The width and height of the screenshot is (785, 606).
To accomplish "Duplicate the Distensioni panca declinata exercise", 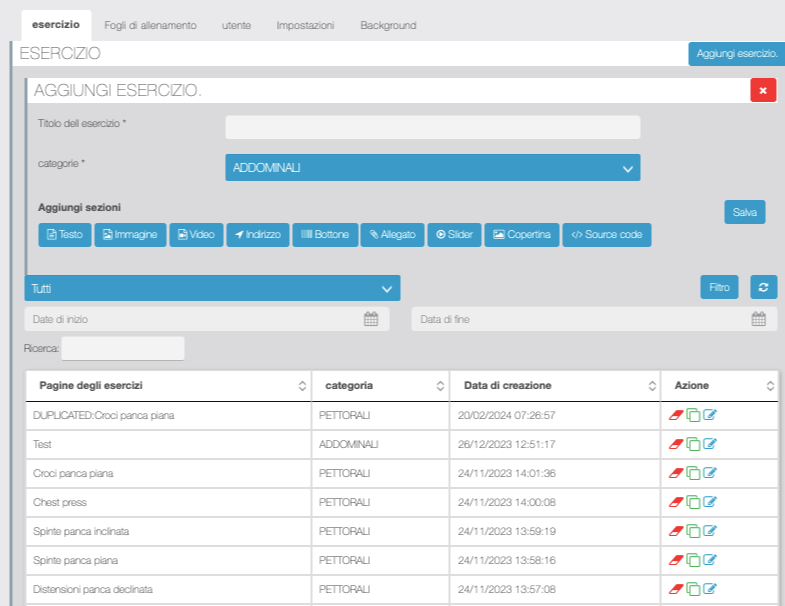I will tap(693, 589).
